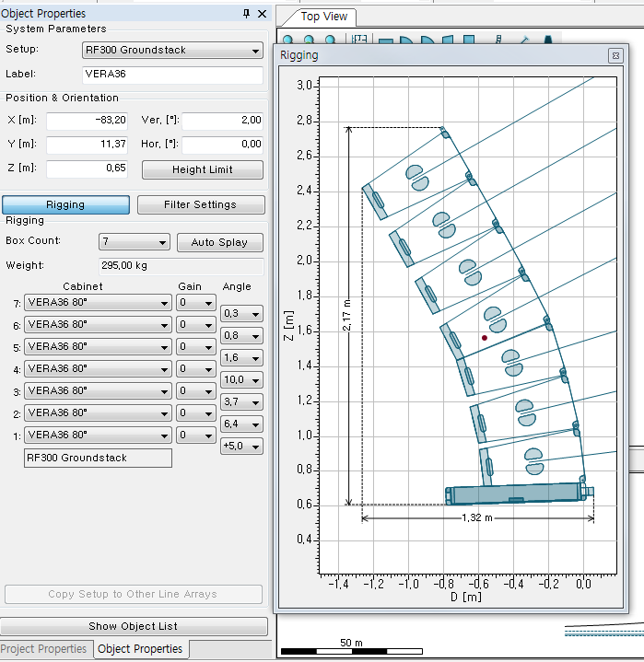Click Copy Setup to Other Line Arrays

pyautogui.click(x=133, y=595)
